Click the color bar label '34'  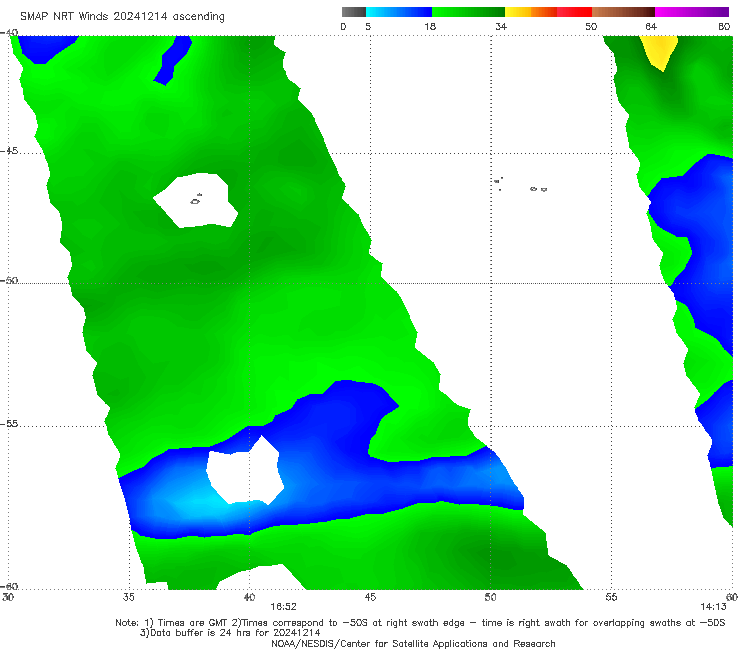[x=501, y=27]
